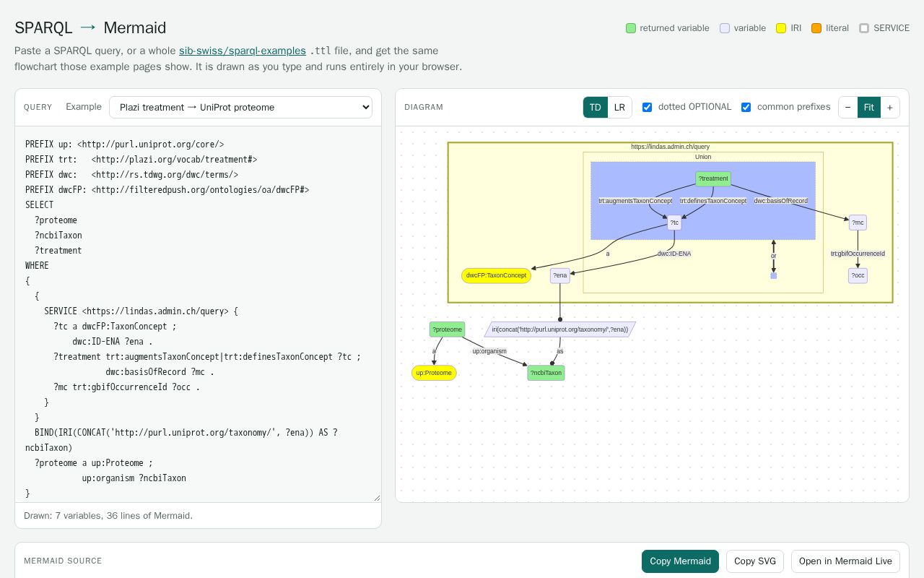The image size is (924, 578).
Task: Click the trt:augmentsTaxonConcept edge label
Action: (635, 201)
